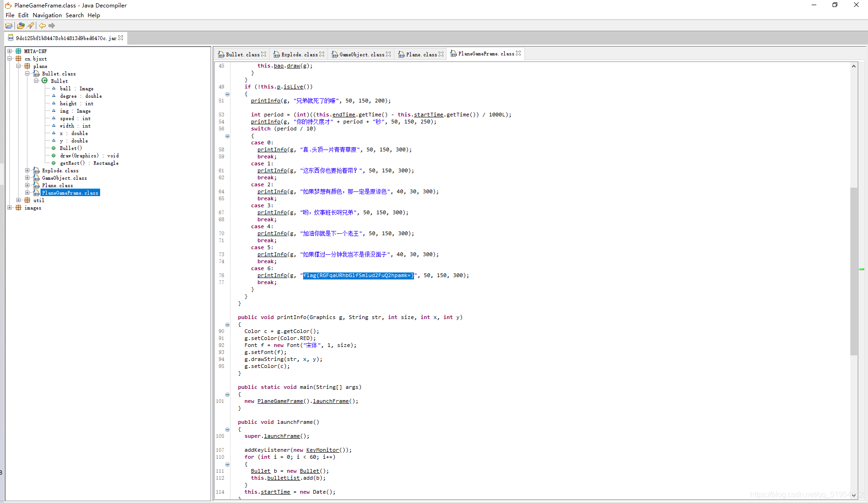Click the cn.bjsxt package icon
Viewport: 868px width, 503px height.
point(18,59)
